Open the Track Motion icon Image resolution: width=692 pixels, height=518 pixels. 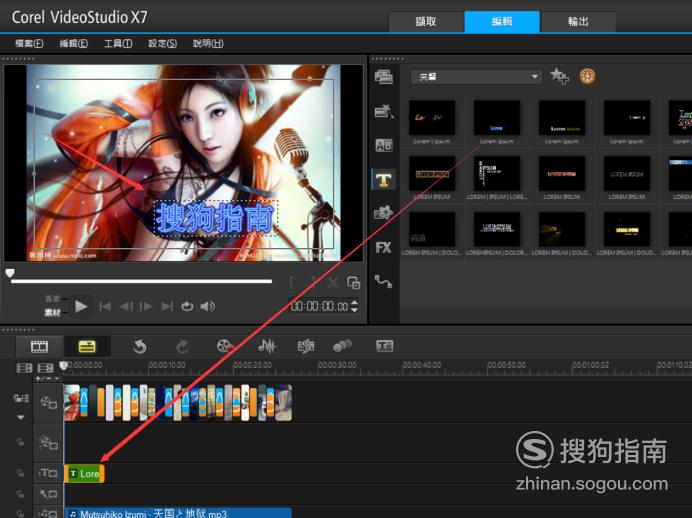tap(342, 346)
